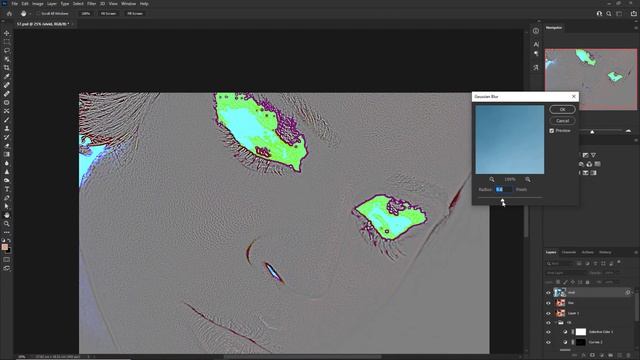Screen dimensions: 640x360
Task: Select the Hand tool in toolbar
Action: point(7,215)
